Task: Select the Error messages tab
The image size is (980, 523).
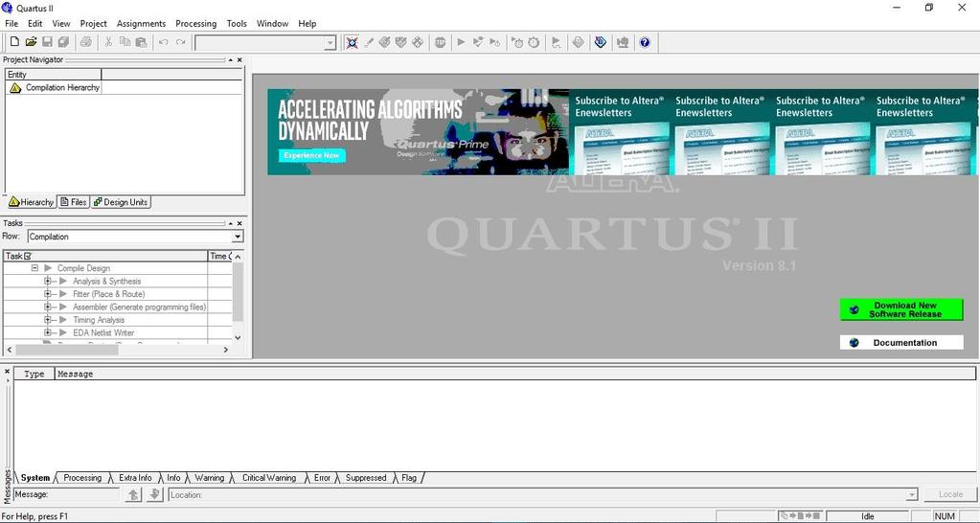Action: click(322, 477)
